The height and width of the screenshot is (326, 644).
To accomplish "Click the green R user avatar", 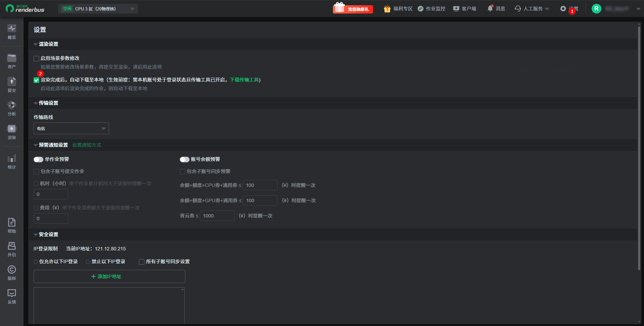I will pyautogui.click(x=597, y=9).
